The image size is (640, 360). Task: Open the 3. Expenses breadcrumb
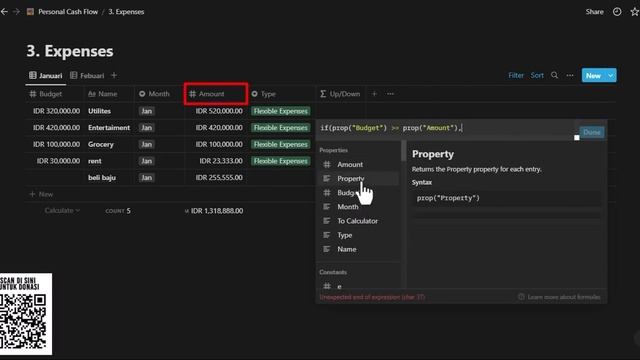click(126, 12)
